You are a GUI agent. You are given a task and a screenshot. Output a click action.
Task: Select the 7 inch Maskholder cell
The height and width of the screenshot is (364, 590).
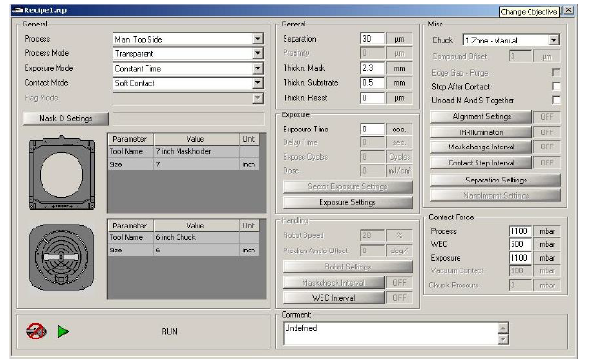click(197, 151)
